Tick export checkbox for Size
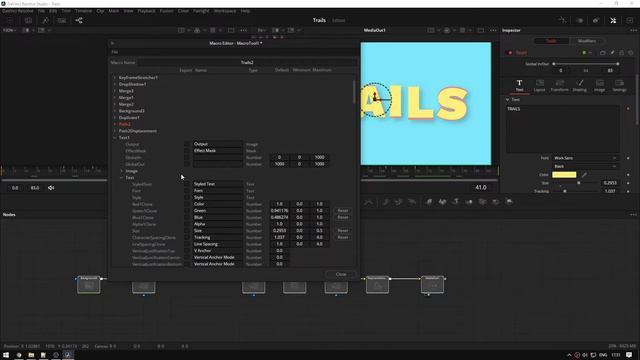The height and width of the screenshot is (360, 640). point(187,231)
